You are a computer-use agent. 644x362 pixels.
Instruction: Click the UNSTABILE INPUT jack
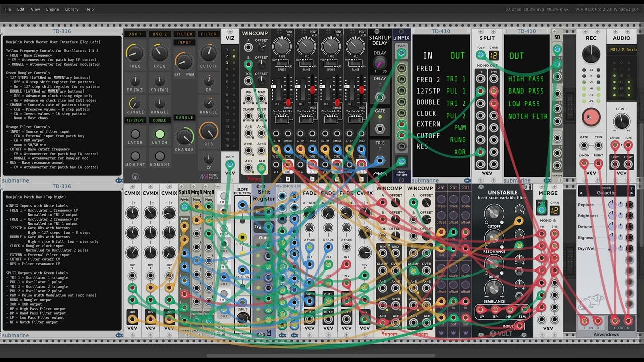click(x=518, y=326)
